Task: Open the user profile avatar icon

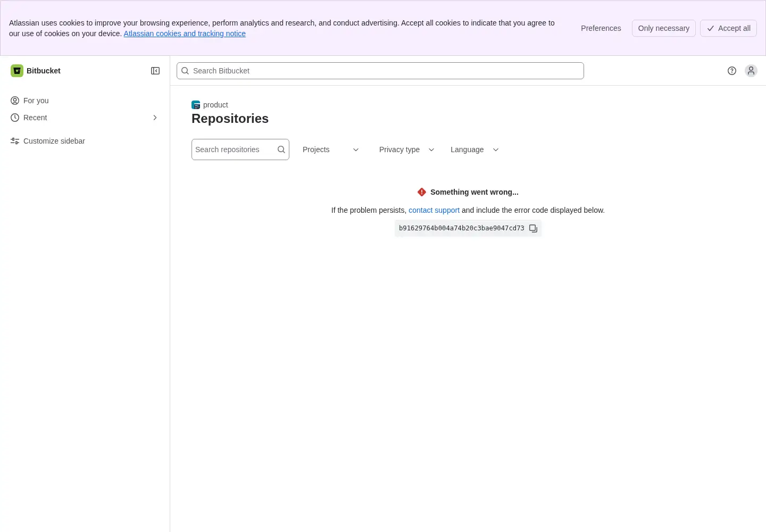Action: coord(751,71)
